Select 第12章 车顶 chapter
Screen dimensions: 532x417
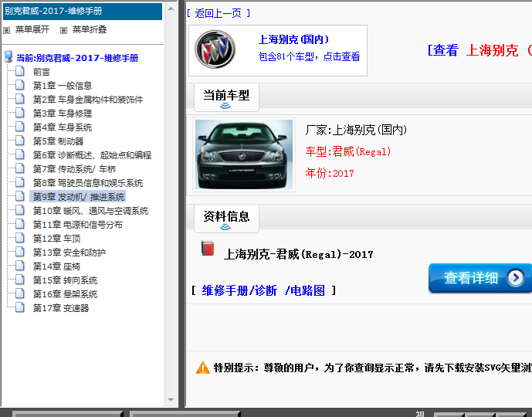56,239
